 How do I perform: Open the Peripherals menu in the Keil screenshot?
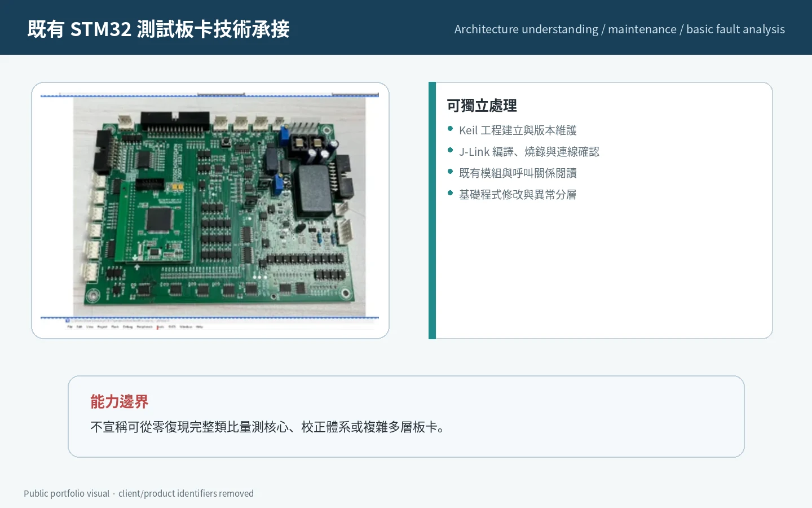pos(144,327)
